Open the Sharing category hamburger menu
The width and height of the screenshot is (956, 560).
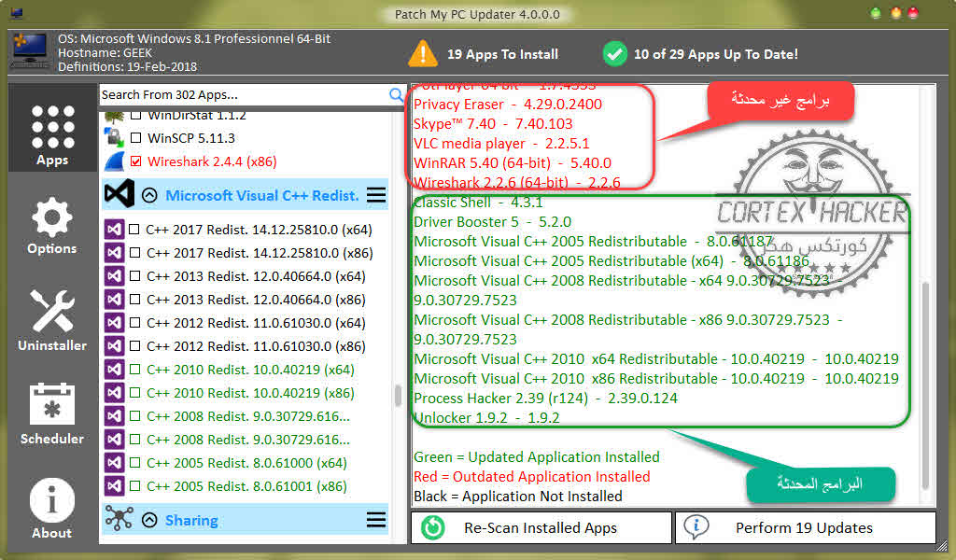pyautogui.click(x=376, y=520)
